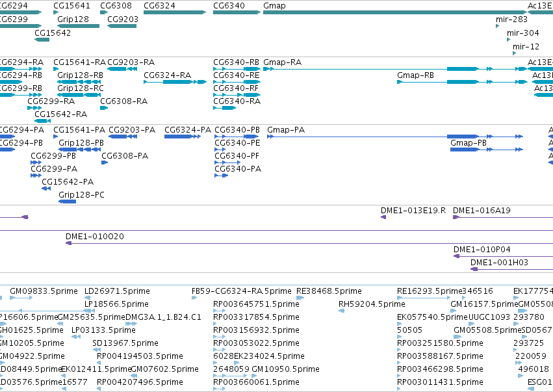
Task: Click the FB59-CG6324-RA.5prime EST label
Action: 242,291
